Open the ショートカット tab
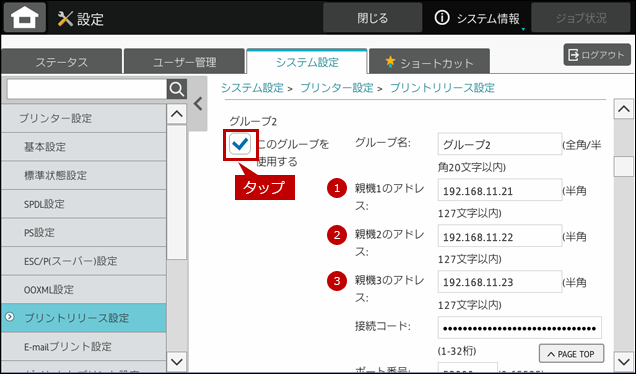 [x=430, y=62]
